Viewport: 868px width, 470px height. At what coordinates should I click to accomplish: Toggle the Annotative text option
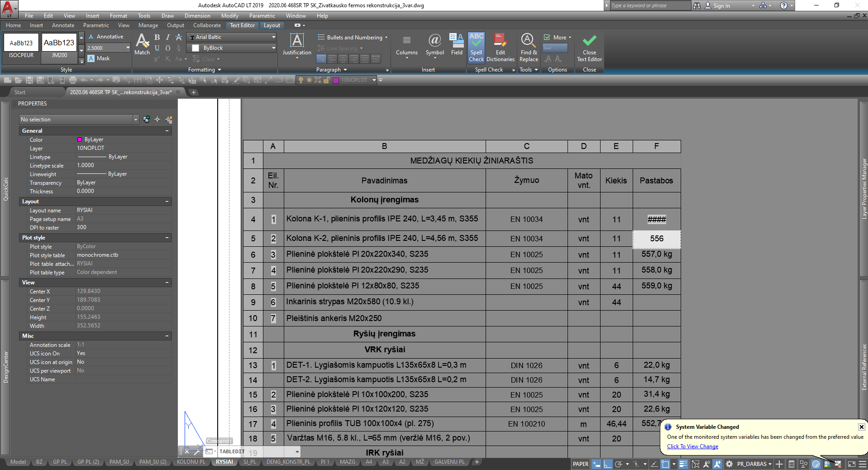106,37
